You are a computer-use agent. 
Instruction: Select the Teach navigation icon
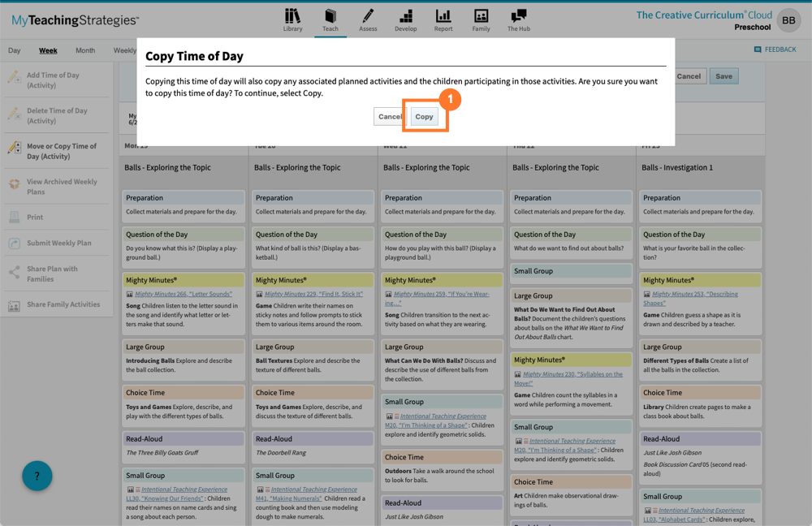tap(330, 19)
